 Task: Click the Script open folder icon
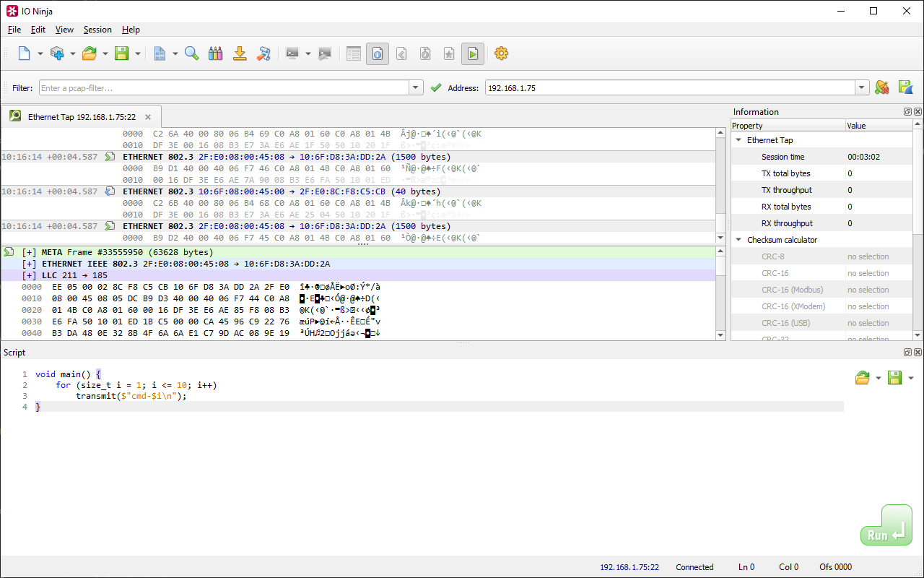(x=862, y=378)
